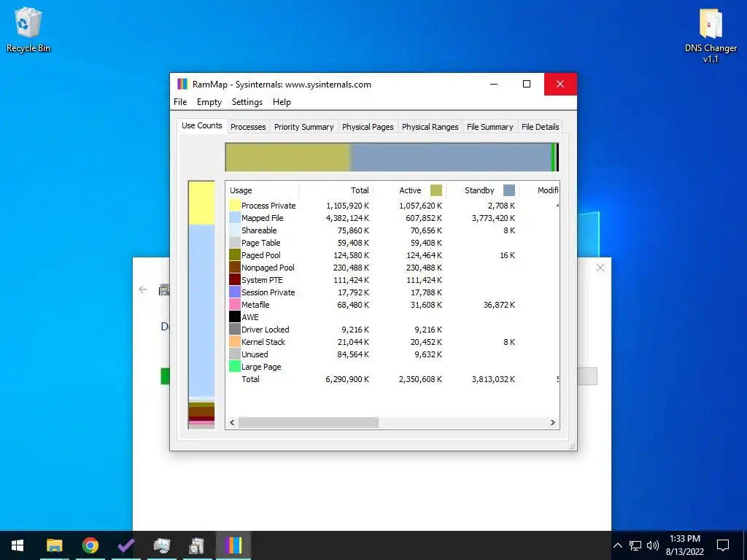Click the Mapped File standby value 3,773,420 K
Screen dimensions: 747x560
pos(493,218)
